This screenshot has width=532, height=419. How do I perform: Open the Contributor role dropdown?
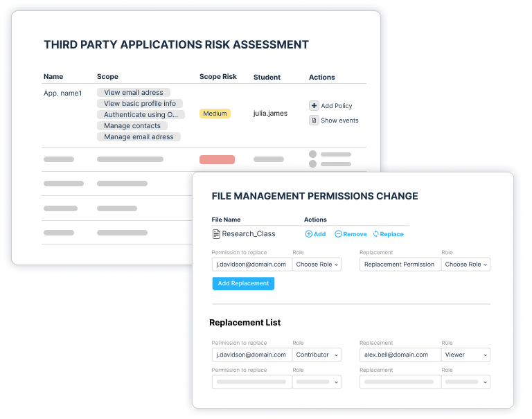(317, 355)
